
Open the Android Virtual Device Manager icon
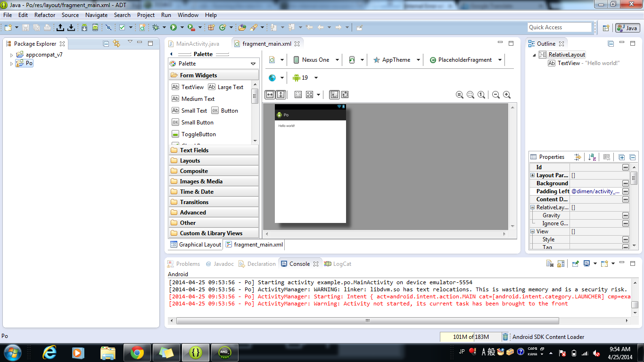coord(95,27)
